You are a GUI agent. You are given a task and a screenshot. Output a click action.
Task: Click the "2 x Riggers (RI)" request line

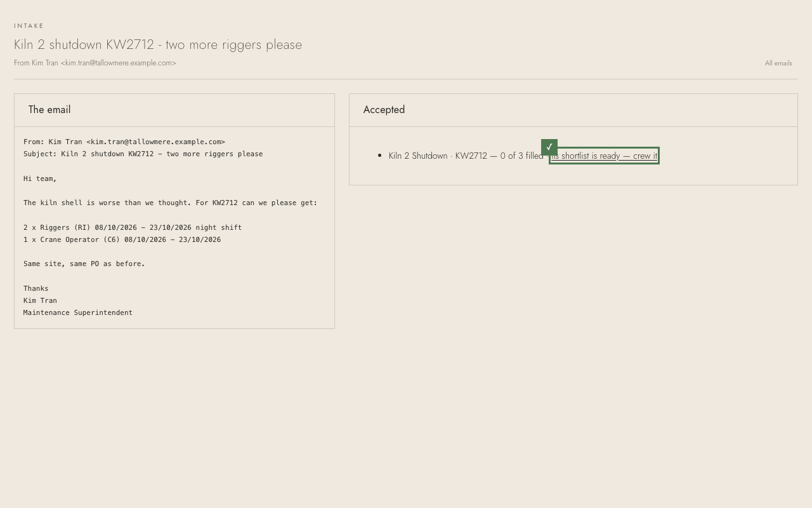pos(133,227)
